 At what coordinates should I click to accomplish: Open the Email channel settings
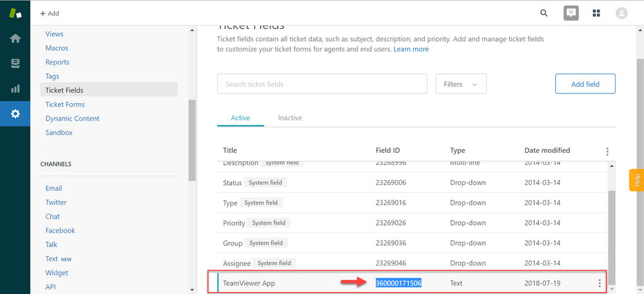coord(54,188)
